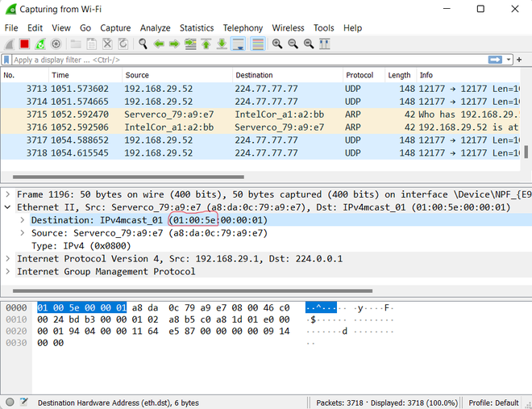Collapse the Ethernet II tree node

click(x=8, y=207)
